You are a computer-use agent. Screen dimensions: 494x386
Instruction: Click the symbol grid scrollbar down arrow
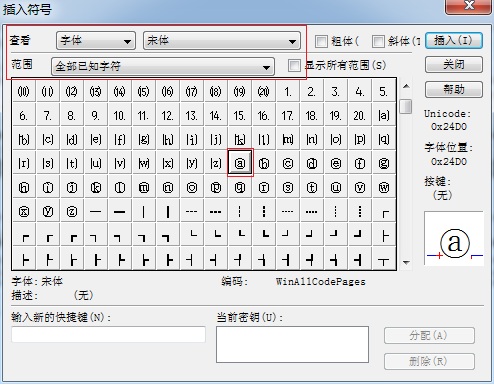tap(406, 262)
